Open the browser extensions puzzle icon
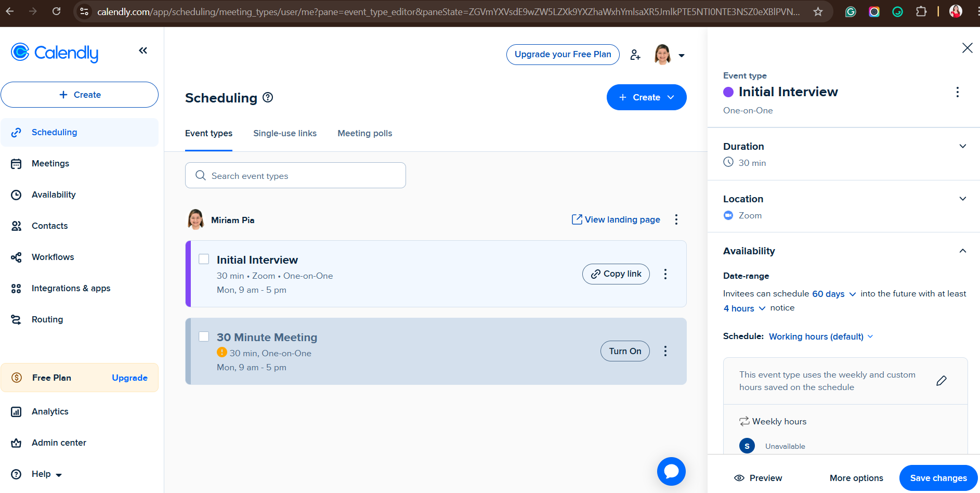The width and height of the screenshot is (980, 493). click(921, 11)
